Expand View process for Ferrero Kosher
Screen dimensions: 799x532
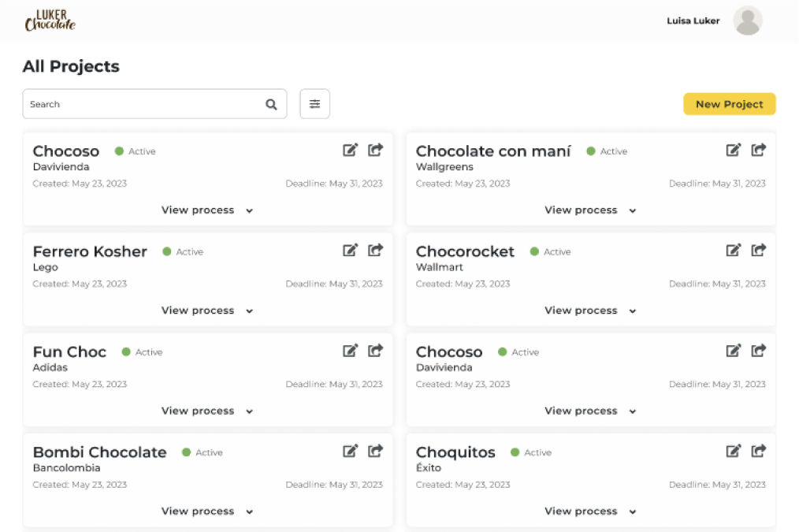pos(207,311)
